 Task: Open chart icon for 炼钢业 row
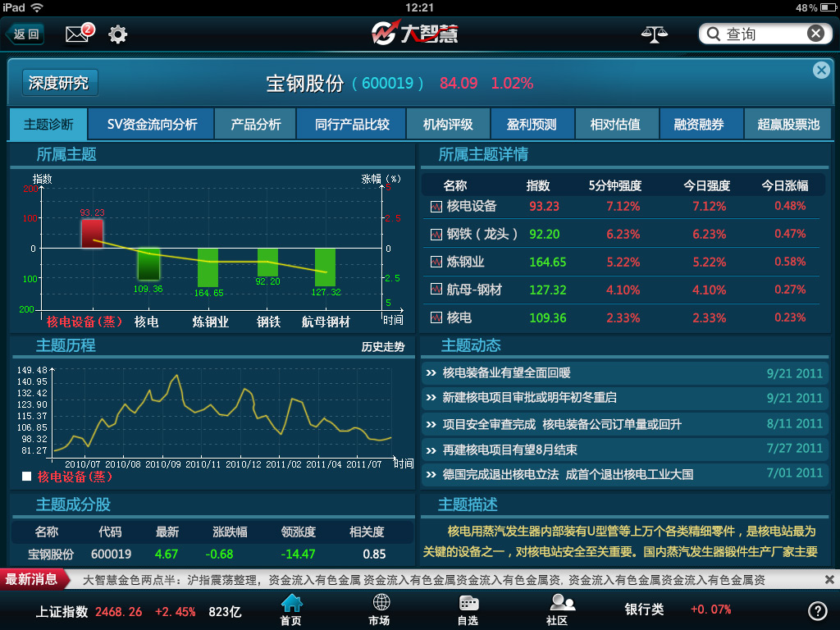click(436, 262)
